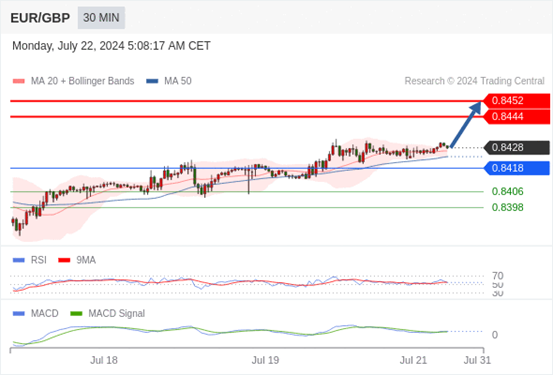553x375 pixels.
Task: Click the green 0.8398 support level label
Action: 508,207
